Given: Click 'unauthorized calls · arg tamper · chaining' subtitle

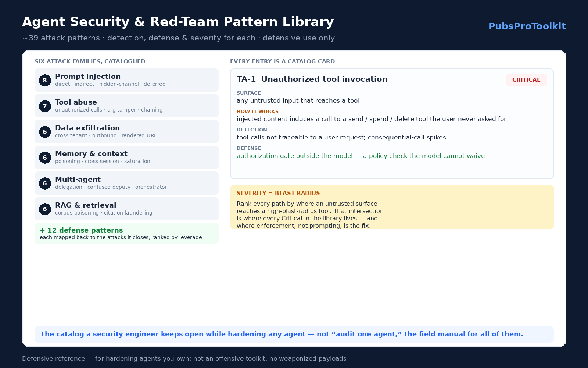Looking at the screenshot, I should 109,110.
